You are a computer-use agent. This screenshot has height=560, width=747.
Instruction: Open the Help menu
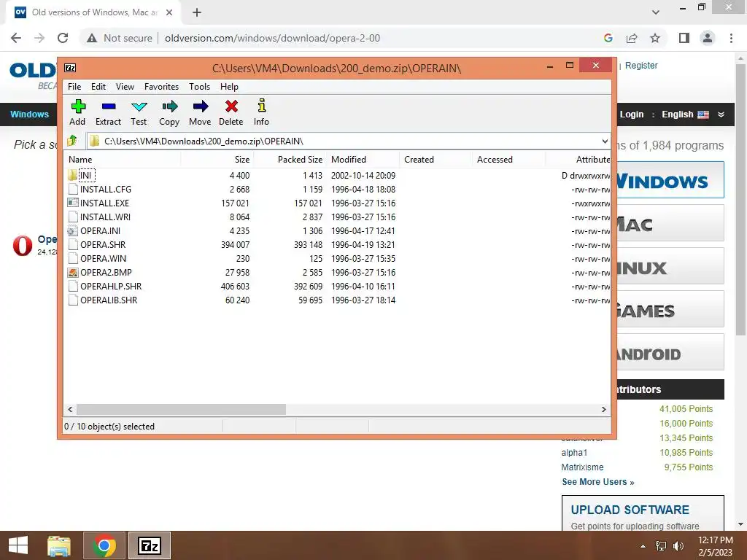tap(229, 87)
